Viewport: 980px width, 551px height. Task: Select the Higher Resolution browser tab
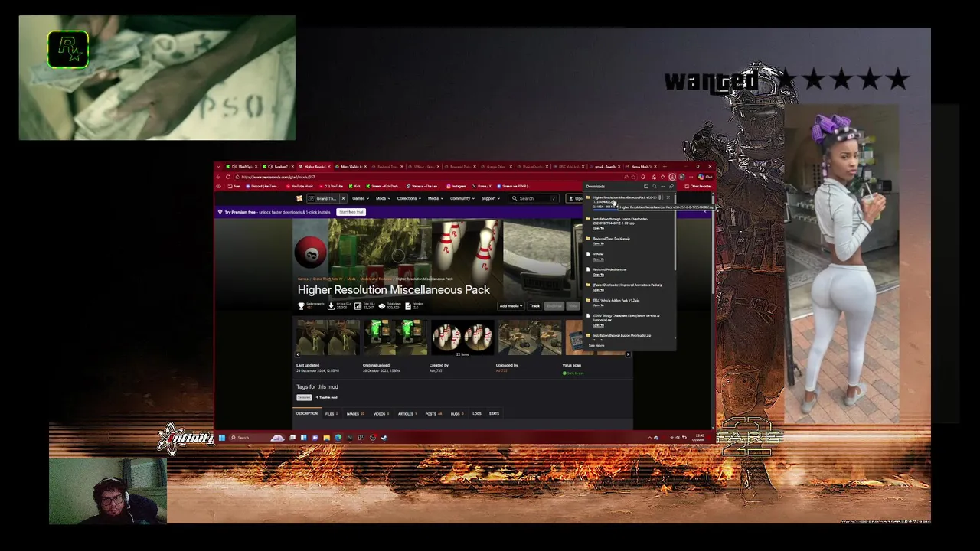click(x=315, y=167)
